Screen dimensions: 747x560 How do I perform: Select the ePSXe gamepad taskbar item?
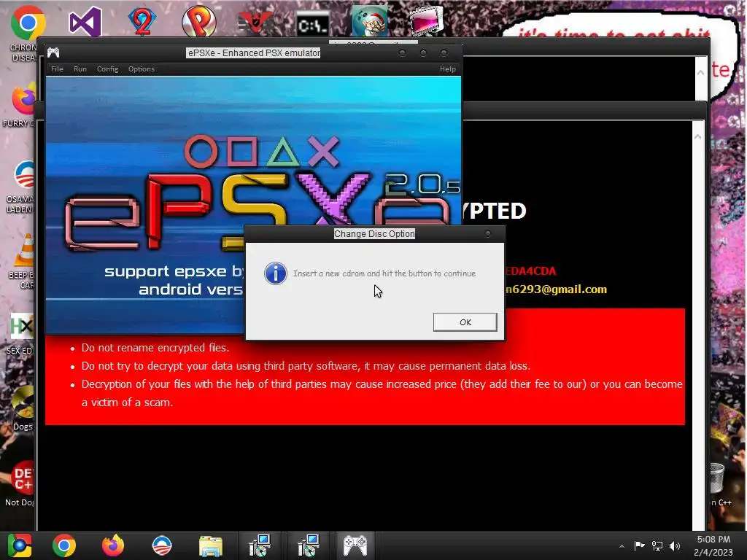[x=355, y=545]
